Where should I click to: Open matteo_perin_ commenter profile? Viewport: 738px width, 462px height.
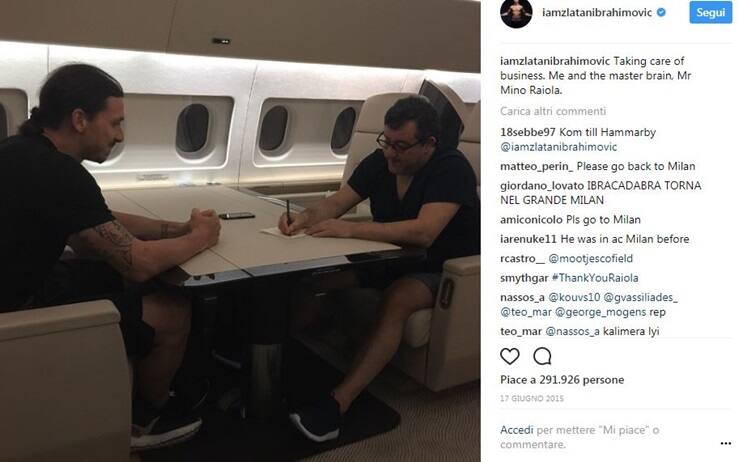(x=537, y=167)
